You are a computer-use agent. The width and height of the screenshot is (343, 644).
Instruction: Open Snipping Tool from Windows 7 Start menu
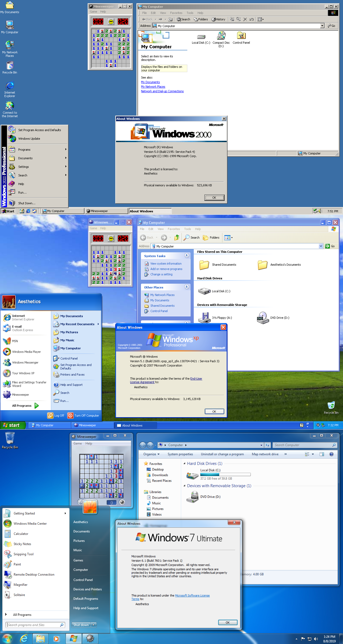35,554
